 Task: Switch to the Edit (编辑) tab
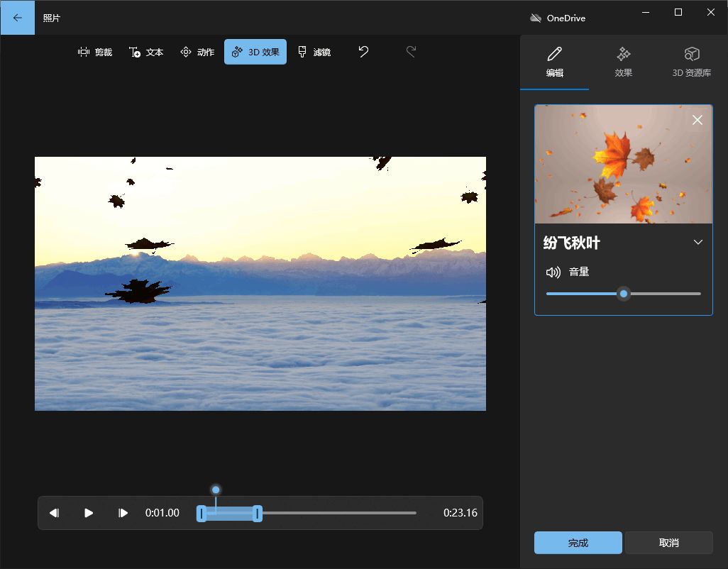coord(554,62)
